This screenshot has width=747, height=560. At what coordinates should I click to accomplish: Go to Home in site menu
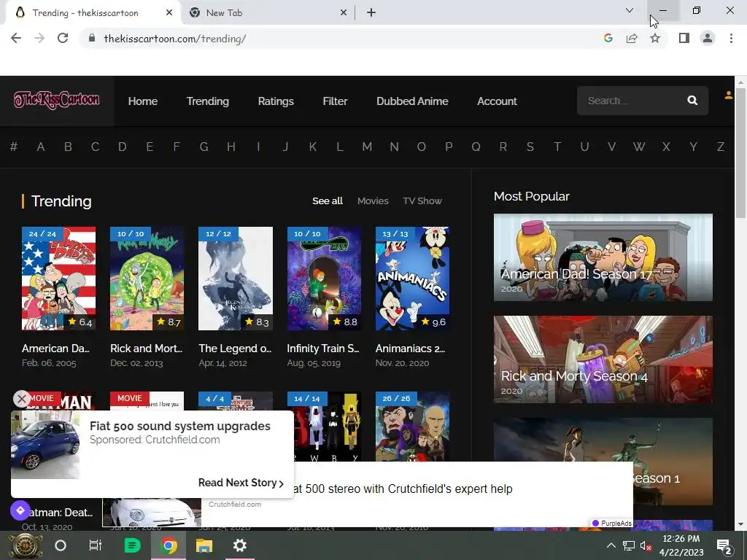pos(143,101)
